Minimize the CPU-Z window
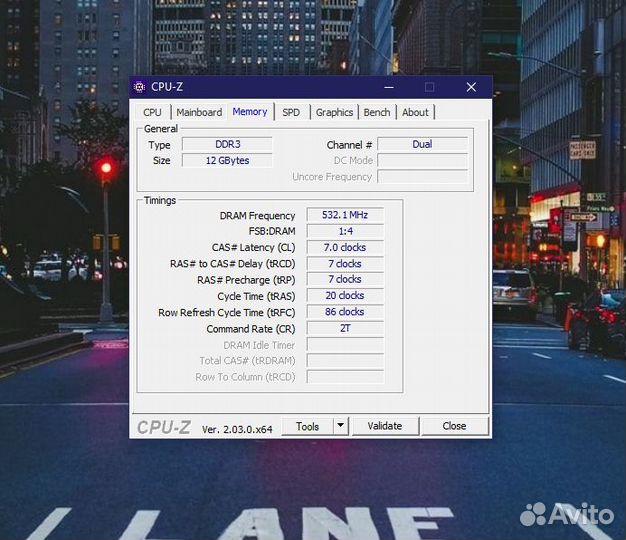Viewport: 626px width, 540px height. coord(389,87)
